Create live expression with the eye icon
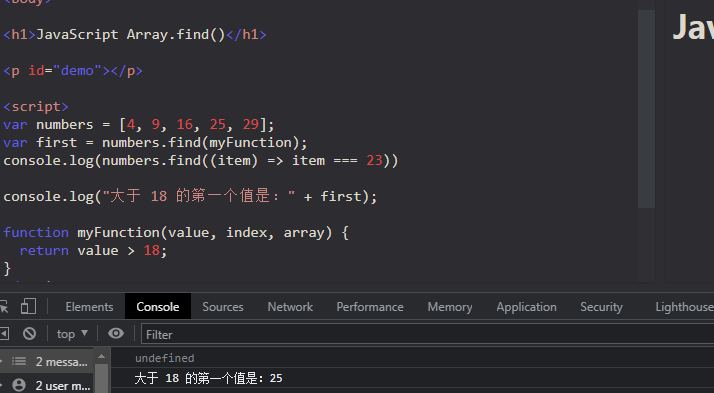The image size is (714, 393). 116,334
